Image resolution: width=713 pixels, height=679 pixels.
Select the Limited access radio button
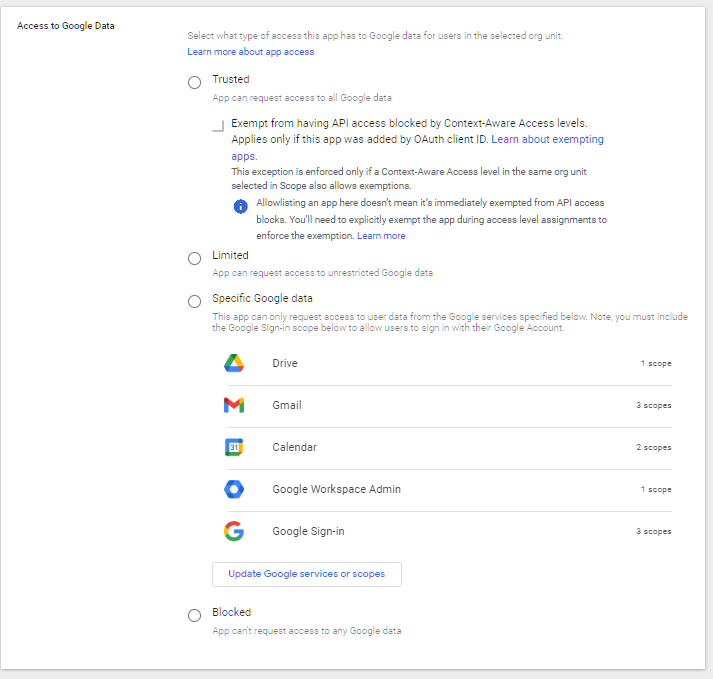pyautogui.click(x=195, y=258)
